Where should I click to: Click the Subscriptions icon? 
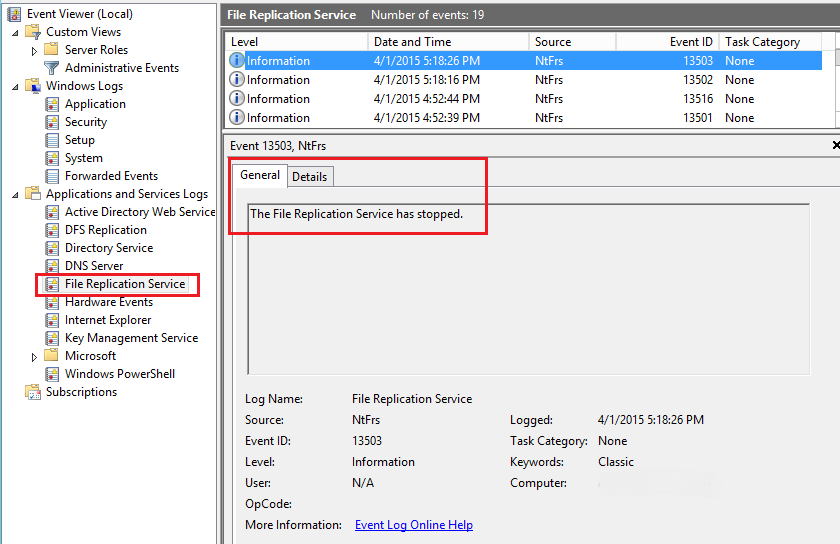(x=33, y=392)
